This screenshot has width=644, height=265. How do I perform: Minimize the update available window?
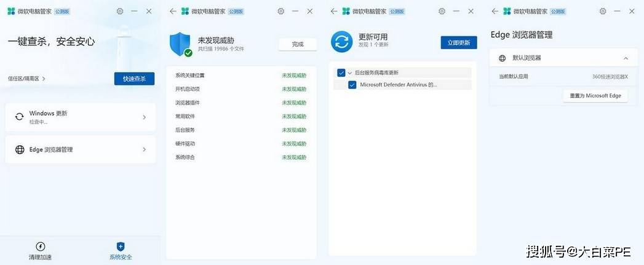click(456, 12)
